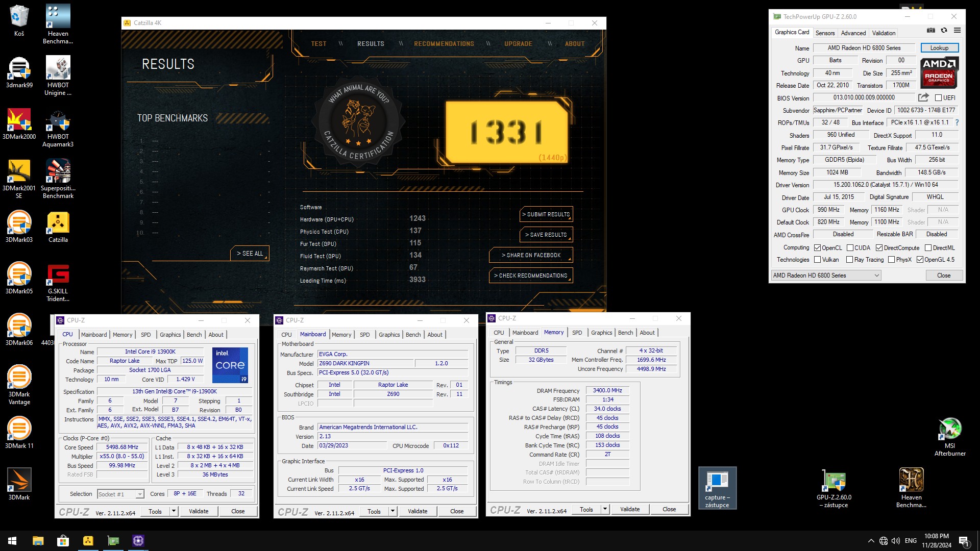The image size is (980, 551).
Task: Open the 3dmark99 desktop icon
Action: click(19, 71)
